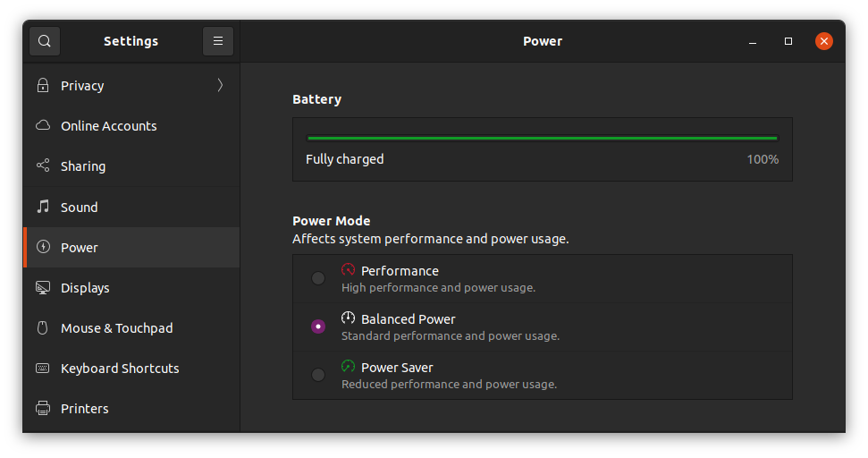
Task: Click the keyboard icon beside Keyboard Shortcuts
Action: [x=42, y=369]
